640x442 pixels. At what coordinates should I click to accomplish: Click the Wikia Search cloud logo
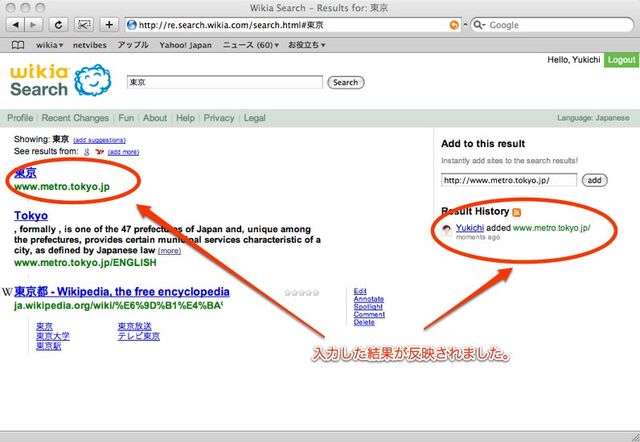tap(93, 80)
